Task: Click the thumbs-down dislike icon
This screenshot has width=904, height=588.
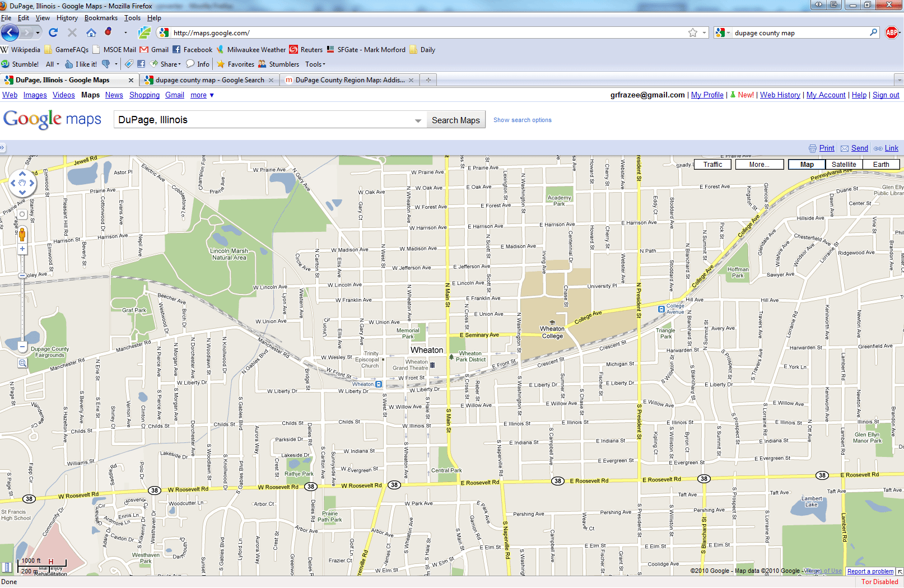Action: (106, 64)
